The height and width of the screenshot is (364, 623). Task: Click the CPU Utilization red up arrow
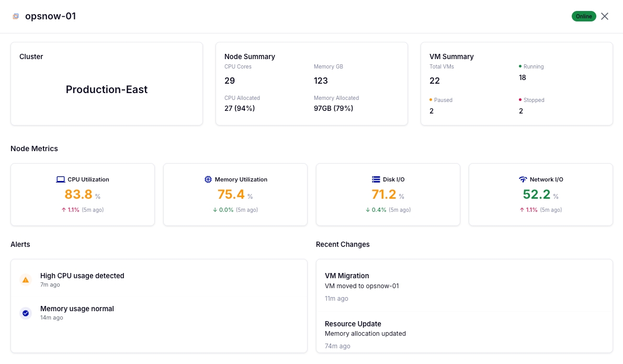coord(63,210)
